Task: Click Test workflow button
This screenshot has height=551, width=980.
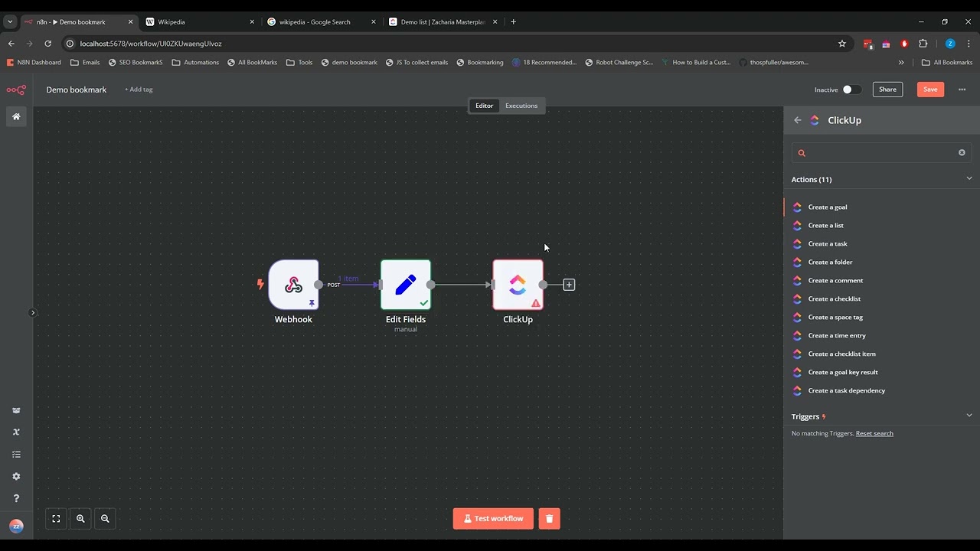Action: [493, 518]
